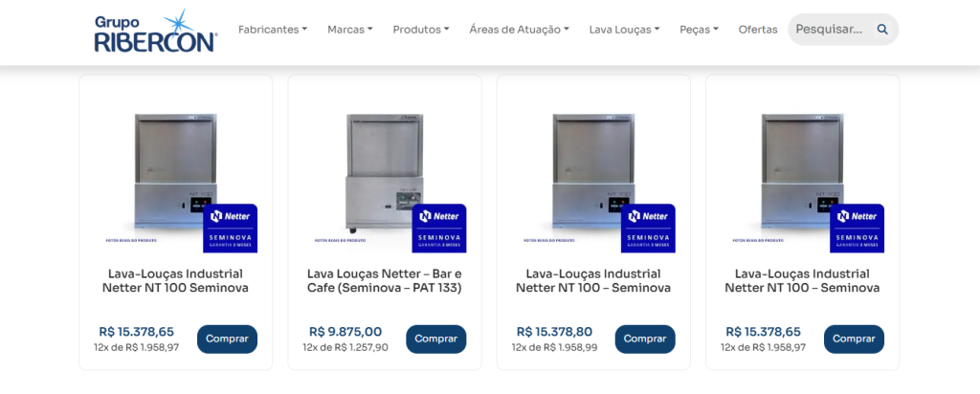980x394 pixels.
Task: Expand the Áreas de Atuação menu
Action: coord(519,30)
